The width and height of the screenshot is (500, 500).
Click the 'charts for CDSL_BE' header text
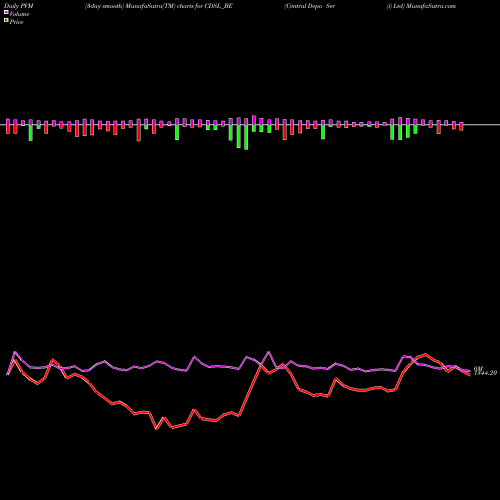pyautogui.click(x=205, y=6)
